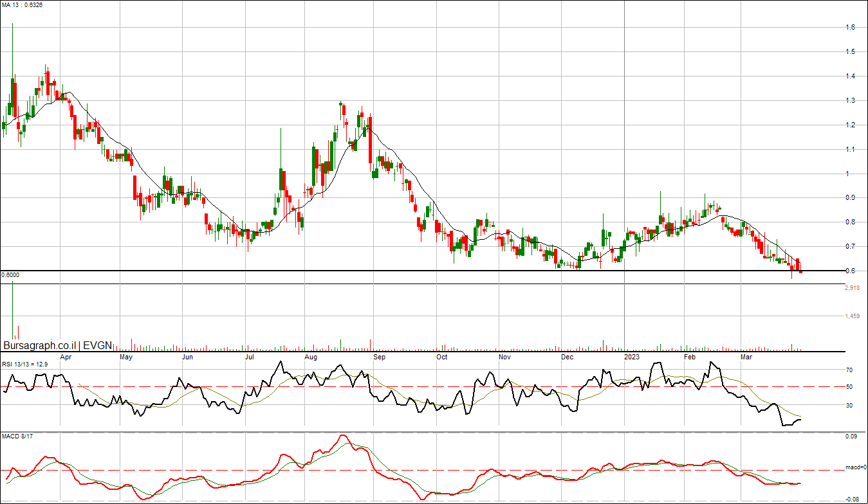
Task: Select the Nov month label
Action: click(x=505, y=356)
